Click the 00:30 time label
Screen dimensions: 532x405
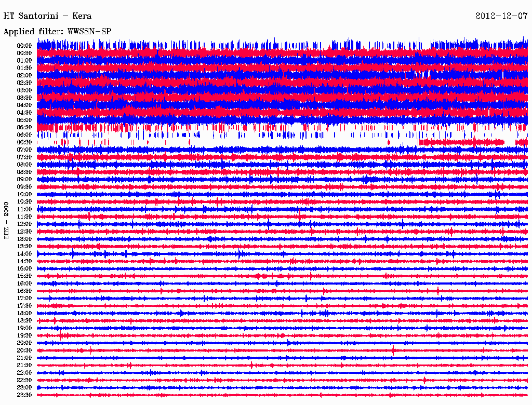(x=24, y=53)
